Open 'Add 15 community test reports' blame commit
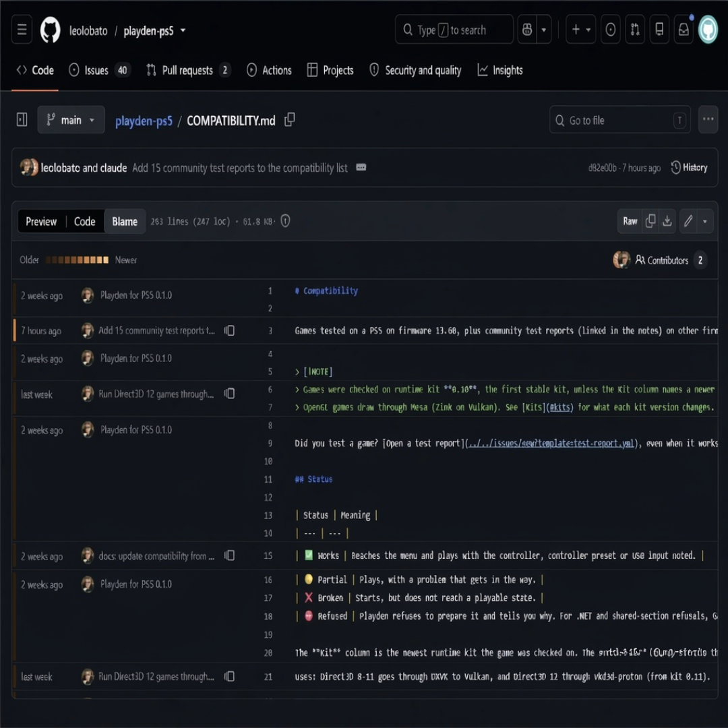Viewport: 728px width, 728px height. click(x=156, y=330)
